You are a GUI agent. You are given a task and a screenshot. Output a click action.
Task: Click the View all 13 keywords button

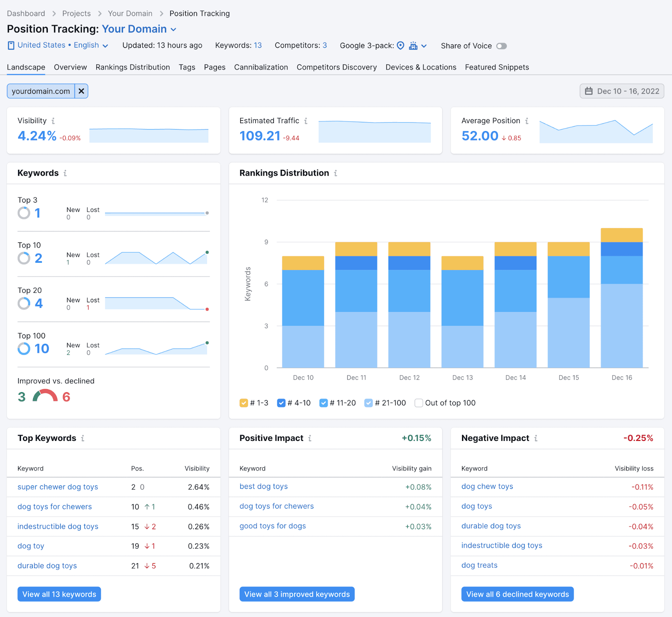tap(59, 594)
